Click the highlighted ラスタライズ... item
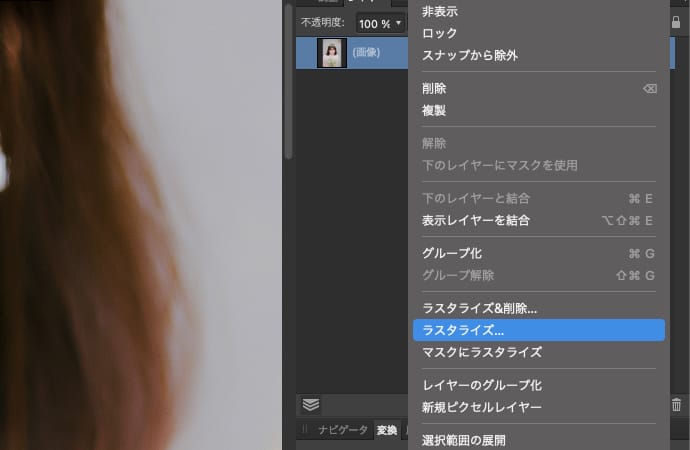Viewport: 690px width, 450px height. coord(463,330)
